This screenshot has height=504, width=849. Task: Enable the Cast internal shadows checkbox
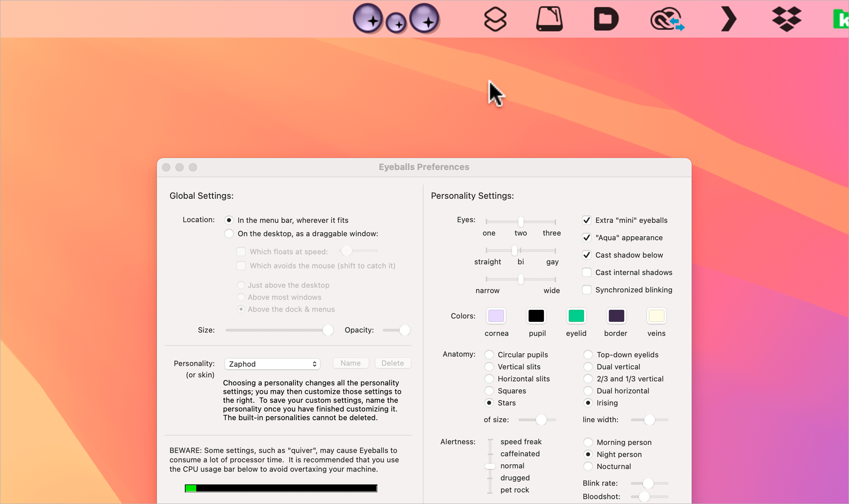pos(587,272)
